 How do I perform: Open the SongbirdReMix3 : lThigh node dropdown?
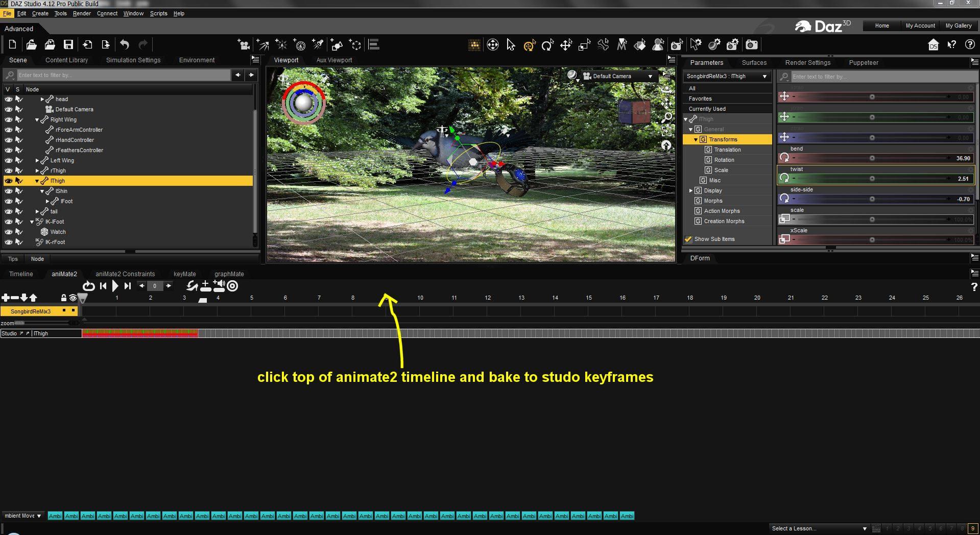pyautogui.click(x=727, y=76)
